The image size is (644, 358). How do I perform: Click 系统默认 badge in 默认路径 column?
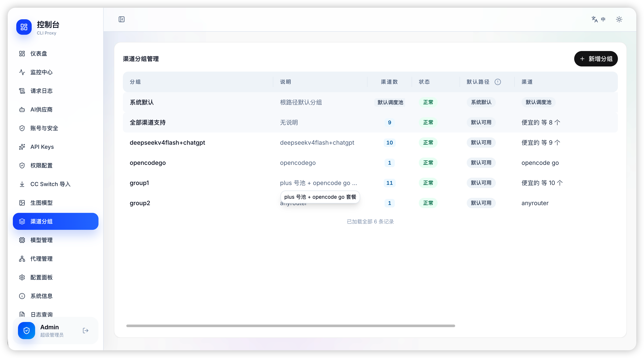(x=481, y=102)
